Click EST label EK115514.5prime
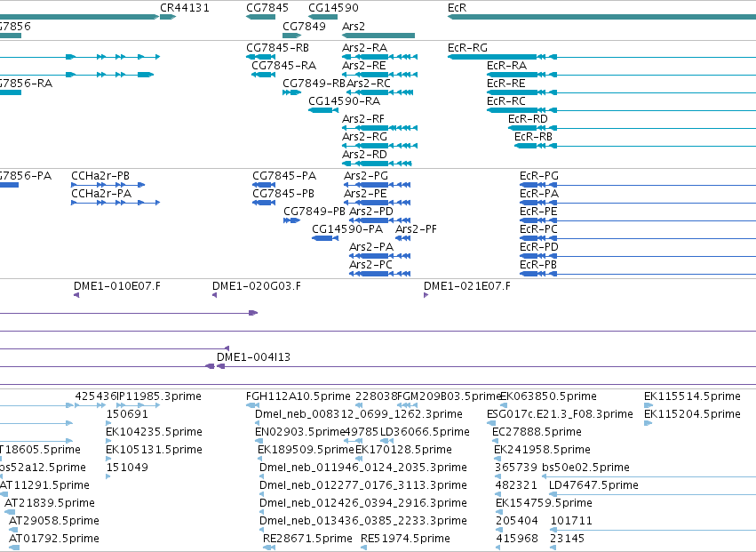Image resolution: width=756 pixels, height=552 pixels. (692, 396)
